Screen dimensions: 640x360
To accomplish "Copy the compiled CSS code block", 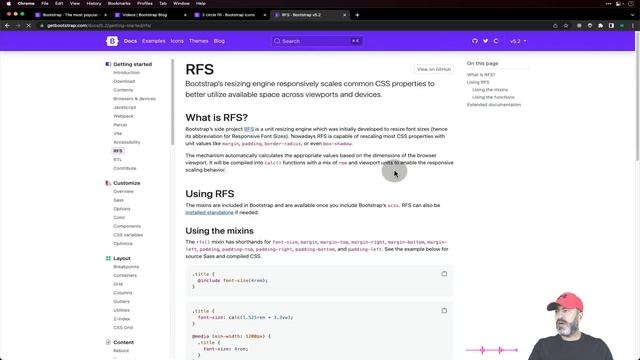I will click(444, 311).
